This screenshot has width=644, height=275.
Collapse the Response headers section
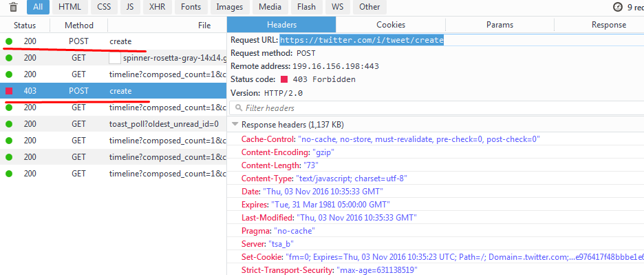235,124
